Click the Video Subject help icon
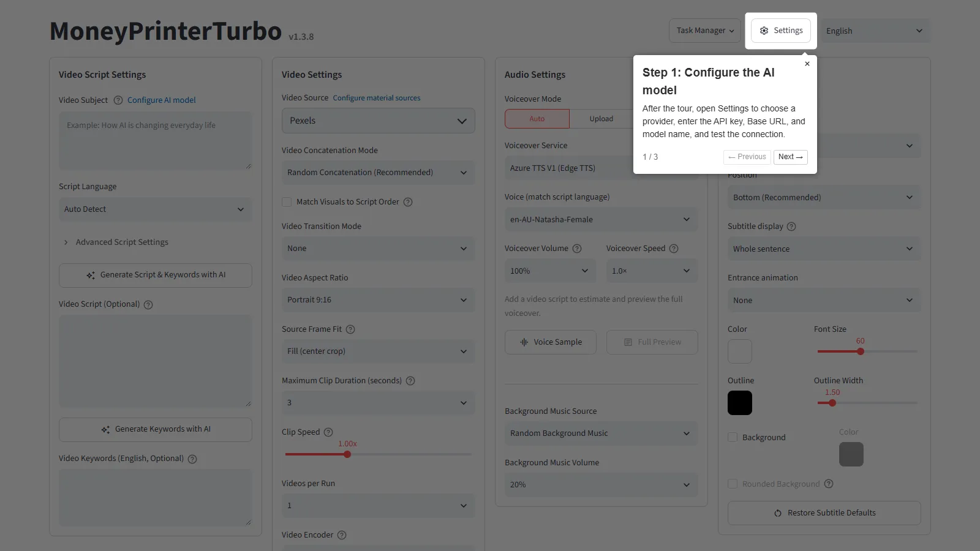The height and width of the screenshot is (551, 980). point(118,100)
